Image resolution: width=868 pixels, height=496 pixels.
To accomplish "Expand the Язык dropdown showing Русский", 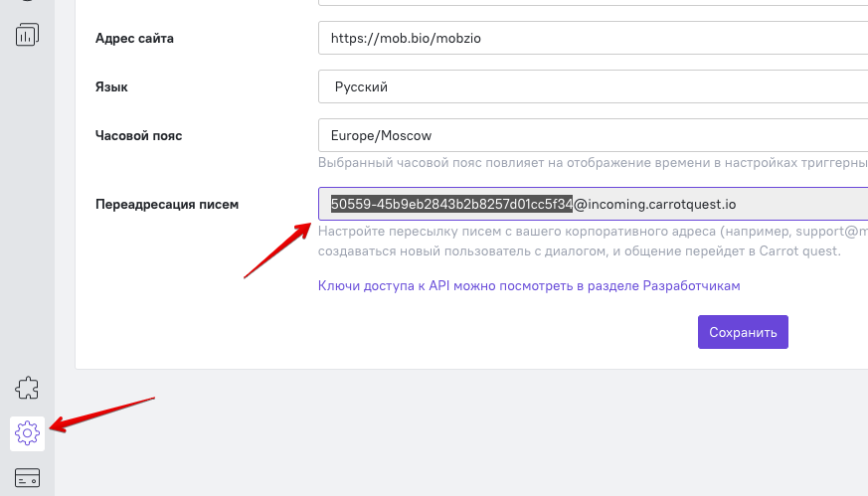I will click(593, 86).
